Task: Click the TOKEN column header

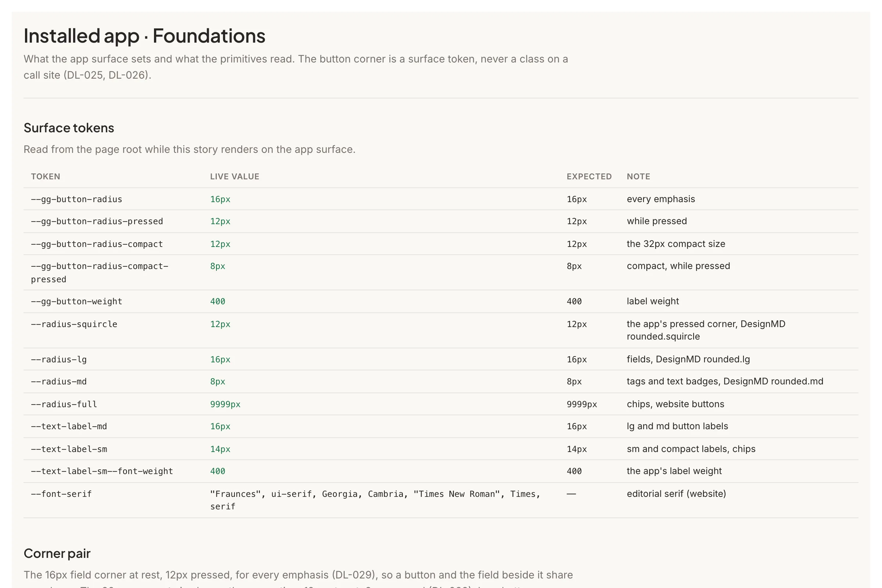Action: (x=45, y=177)
